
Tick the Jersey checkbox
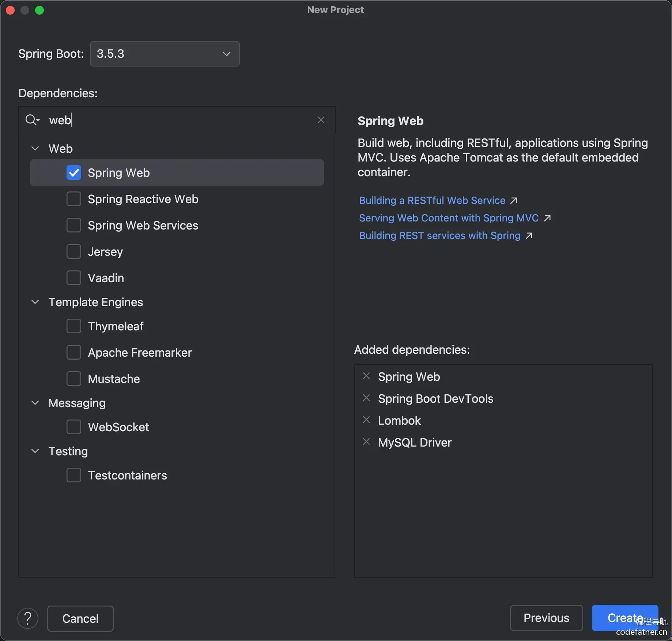point(74,251)
